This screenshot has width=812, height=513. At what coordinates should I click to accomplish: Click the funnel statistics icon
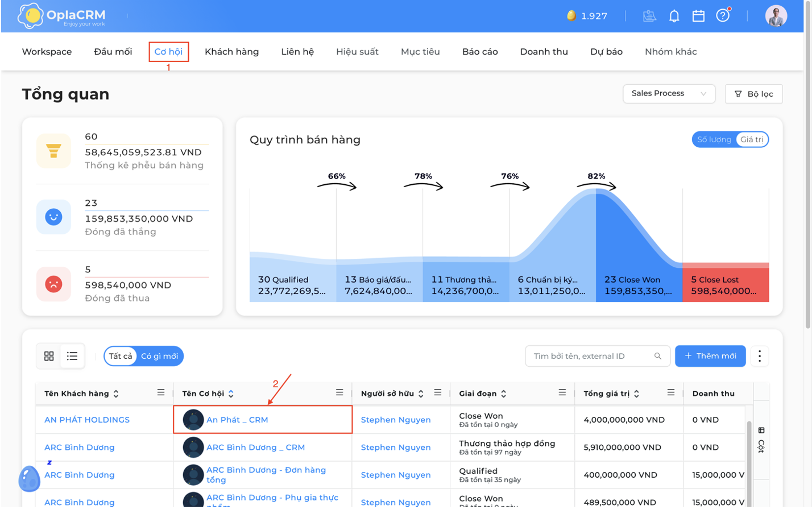click(53, 151)
